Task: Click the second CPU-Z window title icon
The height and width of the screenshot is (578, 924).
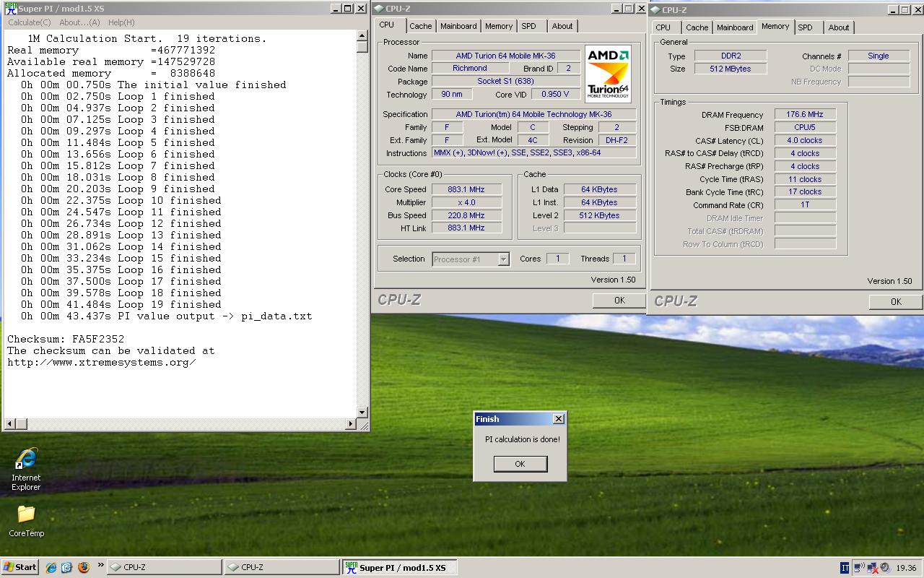Action: click(655, 10)
